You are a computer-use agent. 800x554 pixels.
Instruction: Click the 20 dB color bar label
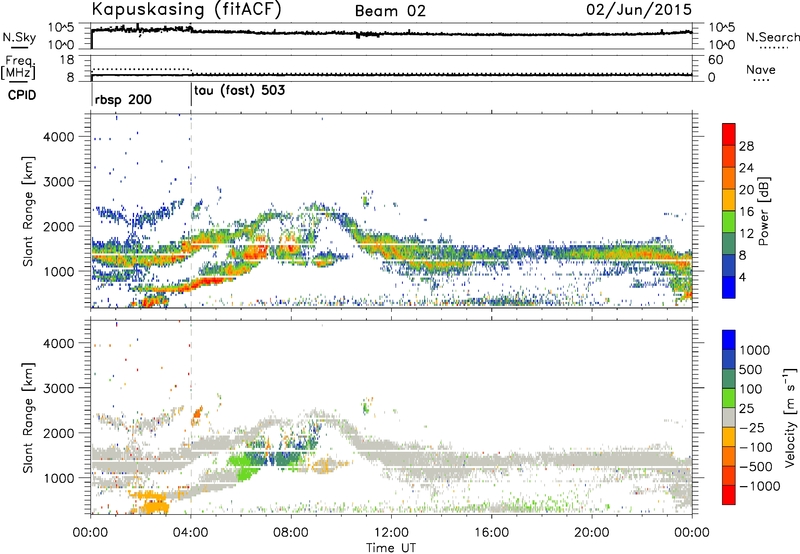(x=746, y=190)
